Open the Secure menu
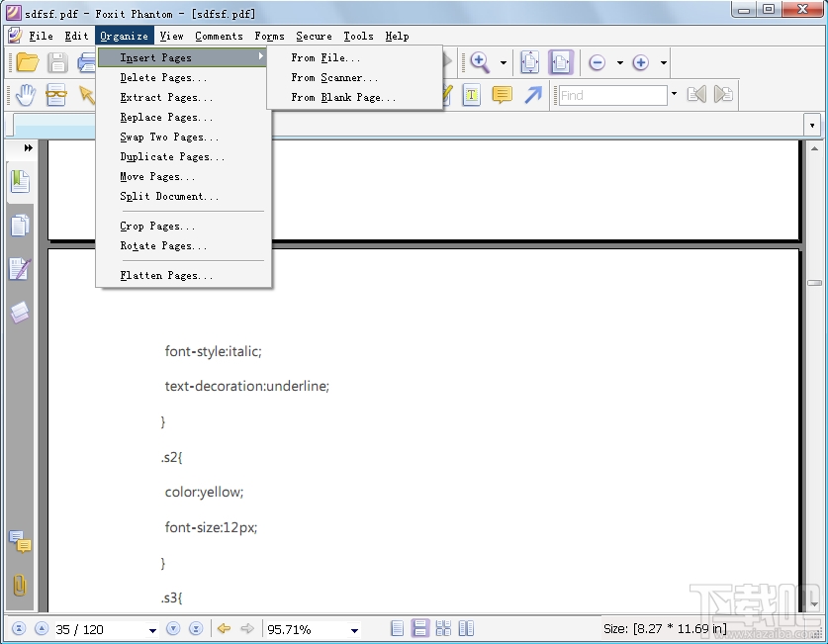This screenshot has width=828, height=644. 314,36
